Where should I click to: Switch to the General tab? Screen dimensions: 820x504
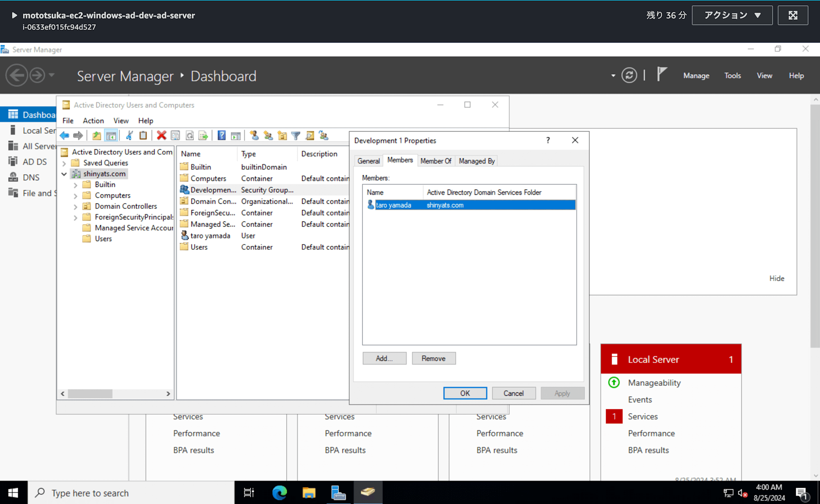coord(369,161)
